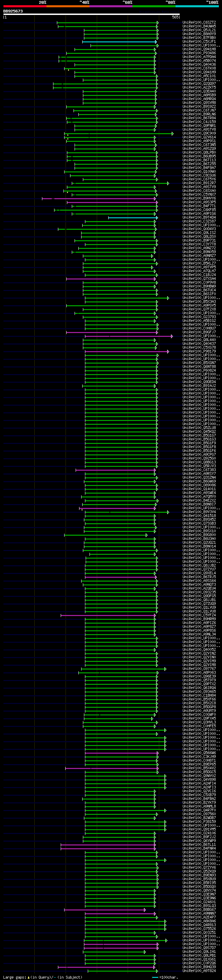Open hit UniRef100_Q2QQ97
Screen dimensions: 222x980
click(199, 83)
